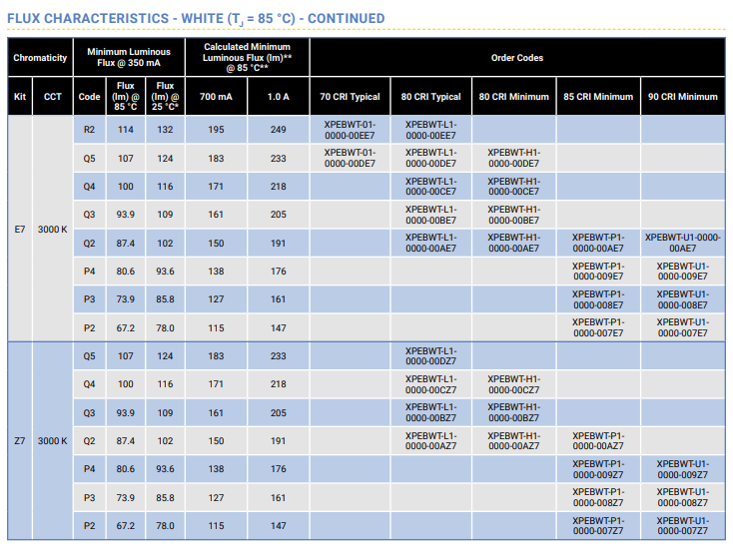This screenshot has height=560, width=733.
Task: Select the Code column header
Action: coord(89,96)
